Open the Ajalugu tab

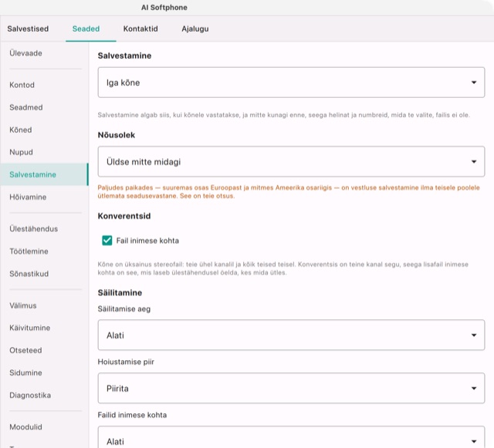click(195, 29)
